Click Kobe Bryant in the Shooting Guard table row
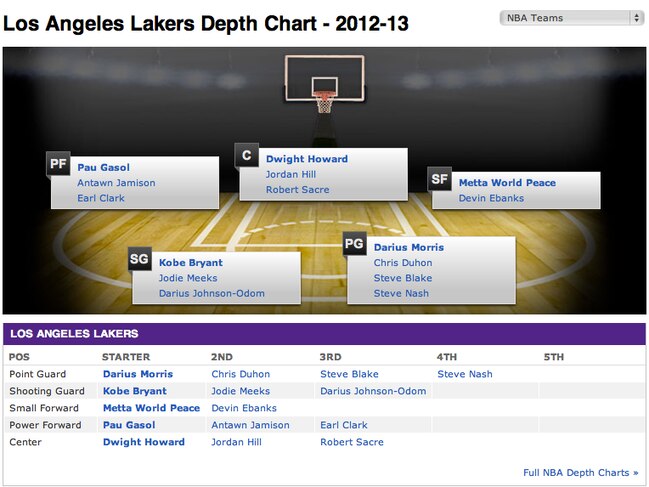 tap(135, 391)
